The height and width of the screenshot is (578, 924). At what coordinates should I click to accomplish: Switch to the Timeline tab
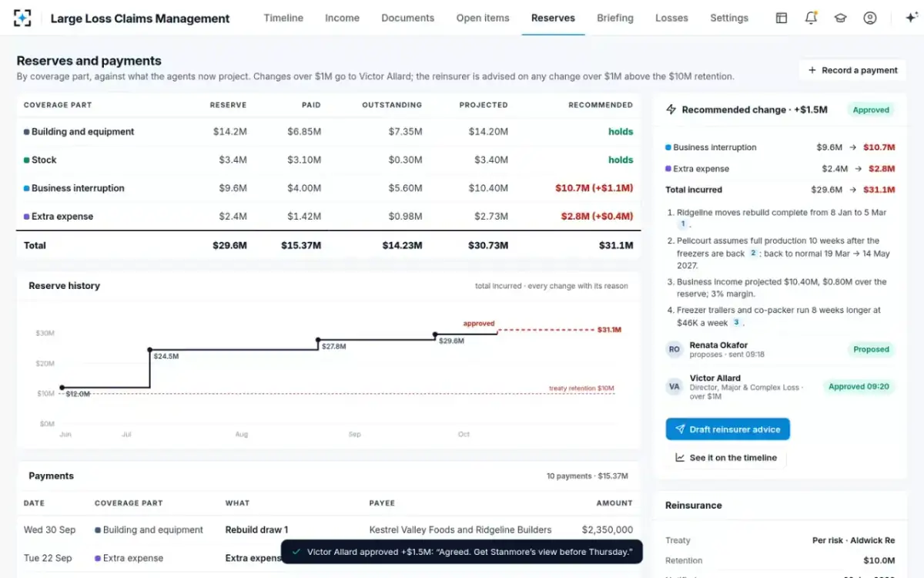283,18
